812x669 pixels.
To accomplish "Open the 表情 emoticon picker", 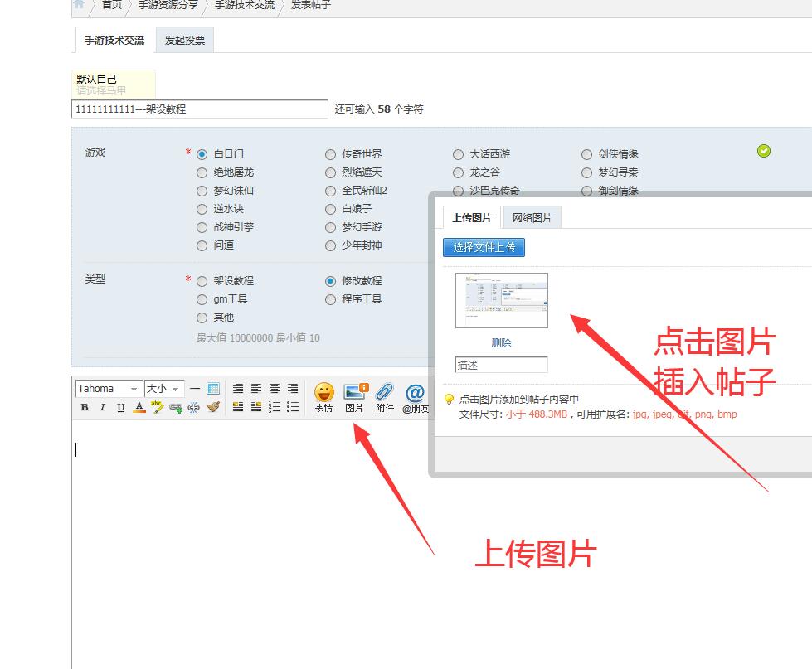I will coord(323,397).
